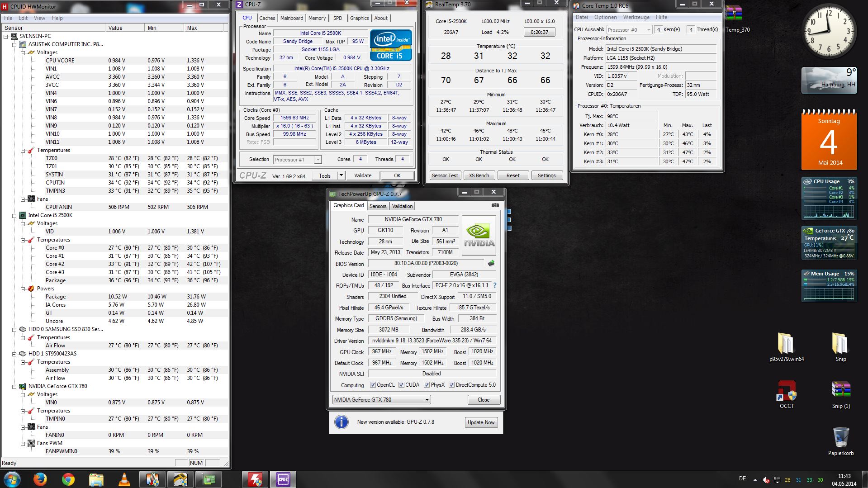Click the Settings button in RealTemp
868x488 pixels.
point(546,175)
